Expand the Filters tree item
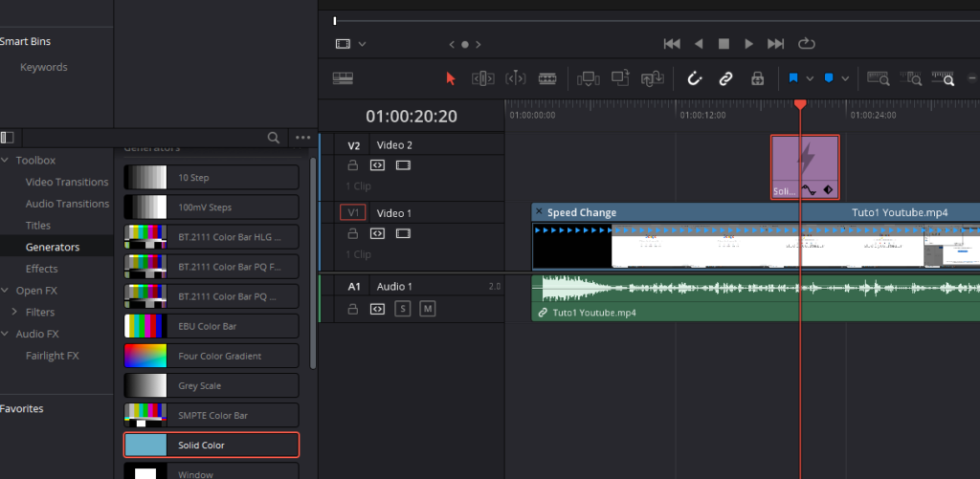 click(14, 312)
